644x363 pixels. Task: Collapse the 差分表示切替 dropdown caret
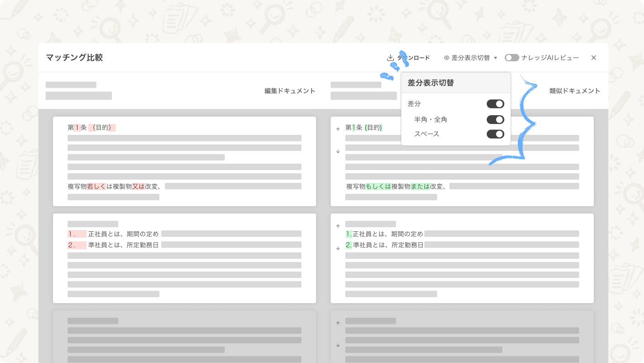[496, 58]
